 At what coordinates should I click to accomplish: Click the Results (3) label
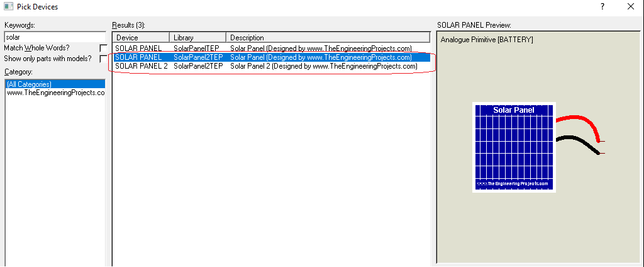tap(133, 25)
